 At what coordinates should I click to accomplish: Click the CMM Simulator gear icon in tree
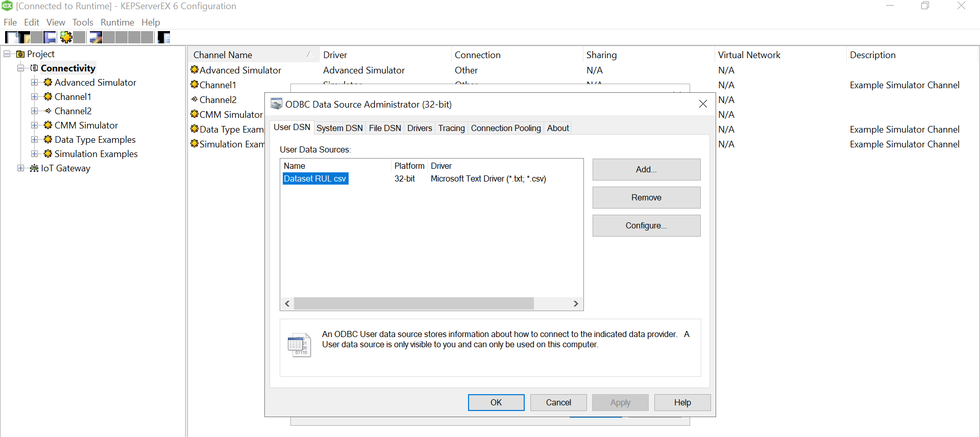pos(48,125)
